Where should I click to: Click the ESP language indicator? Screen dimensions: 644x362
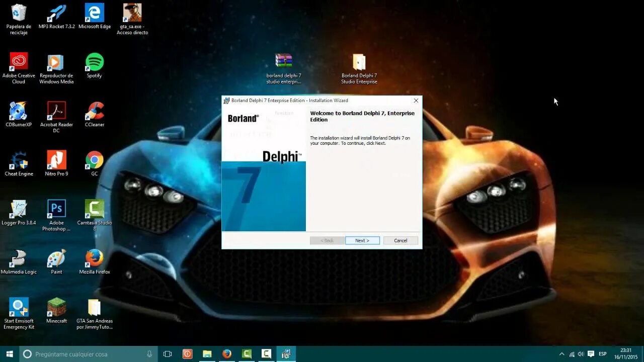[x=602, y=354]
